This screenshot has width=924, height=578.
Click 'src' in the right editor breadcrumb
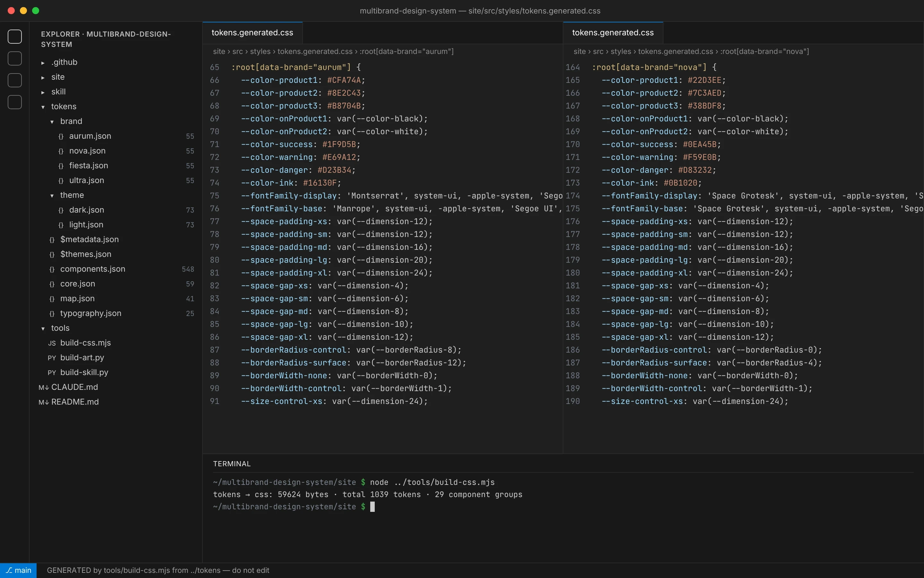(x=598, y=52)
